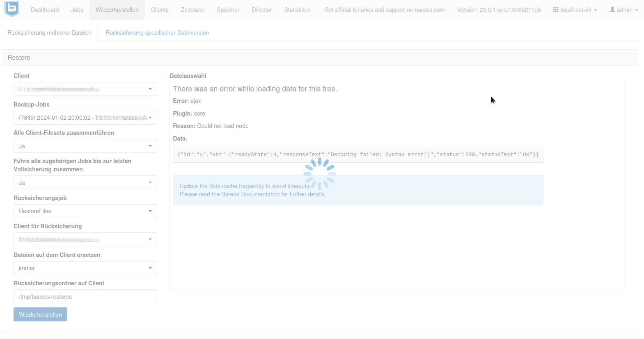Open the Jobs menu item
The height and width of the screenshot is (339, 644).
[77, 10]
